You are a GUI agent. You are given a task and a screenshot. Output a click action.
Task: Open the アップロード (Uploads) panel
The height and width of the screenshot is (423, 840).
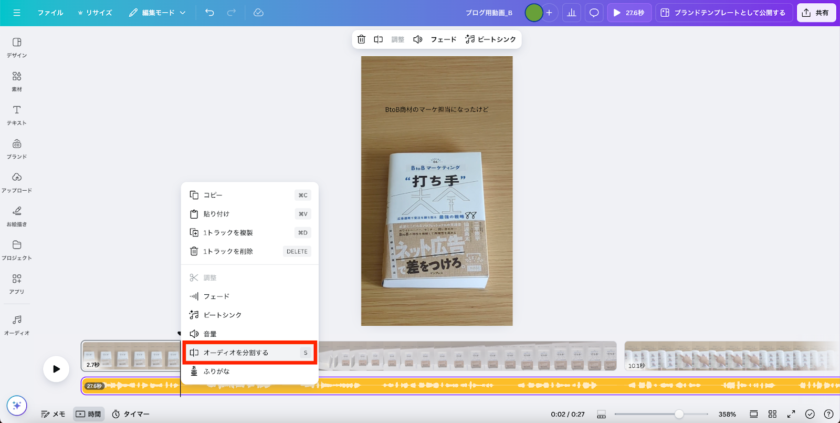(x=17, y=182)
